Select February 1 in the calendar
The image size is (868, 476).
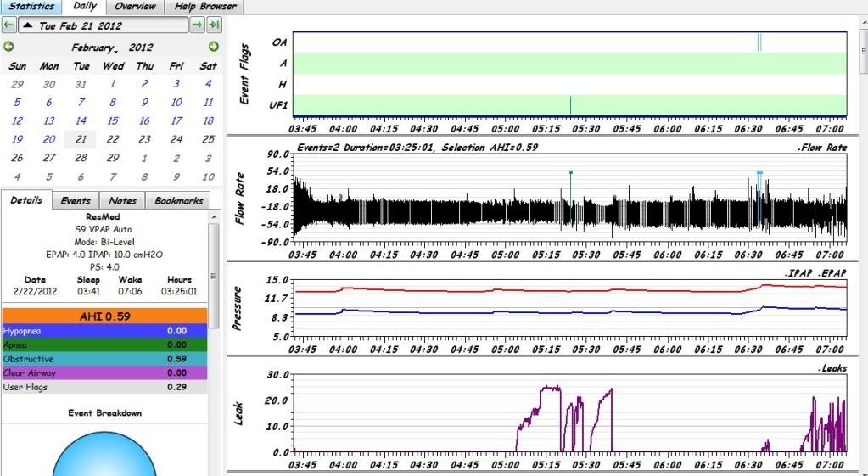point(112,84)
